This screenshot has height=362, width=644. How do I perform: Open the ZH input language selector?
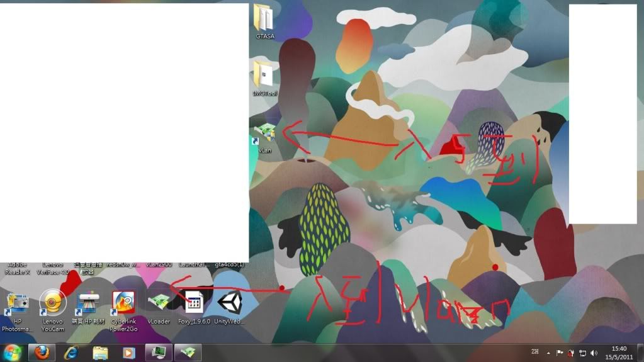(x=534, y=353)
